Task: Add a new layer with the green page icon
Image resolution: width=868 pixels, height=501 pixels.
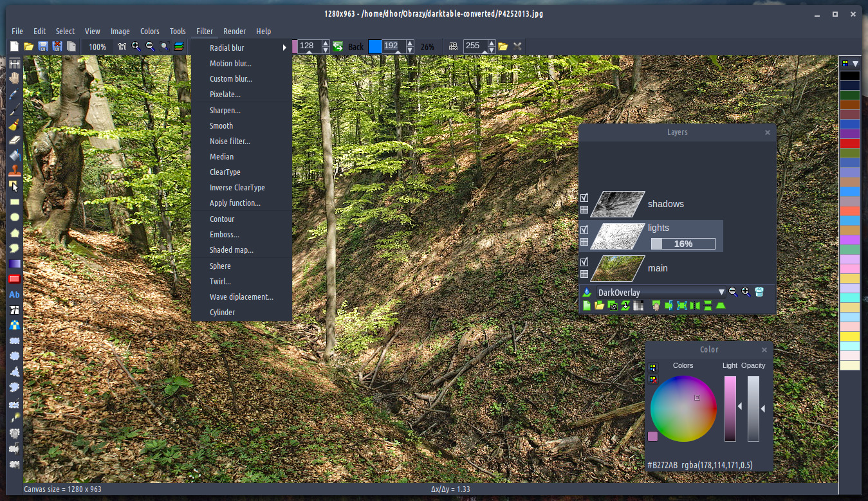Action: 587,305
